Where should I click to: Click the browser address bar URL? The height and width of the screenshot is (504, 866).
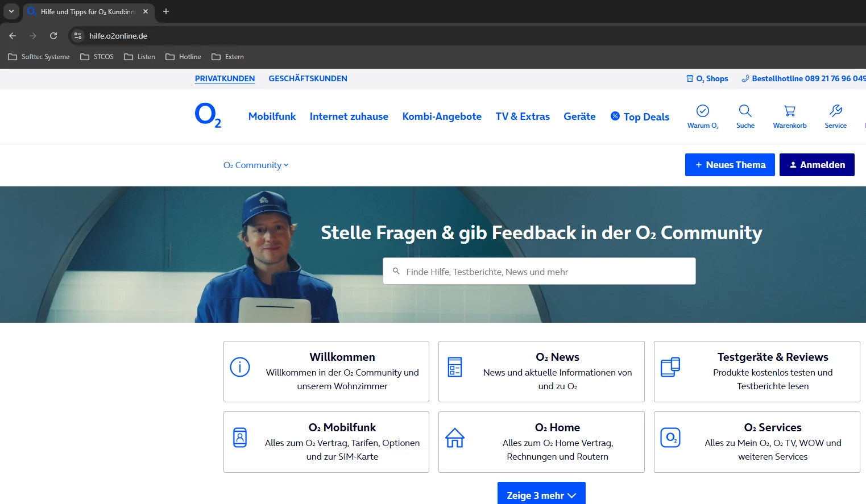pyautogui.click(x=118, y=36)
